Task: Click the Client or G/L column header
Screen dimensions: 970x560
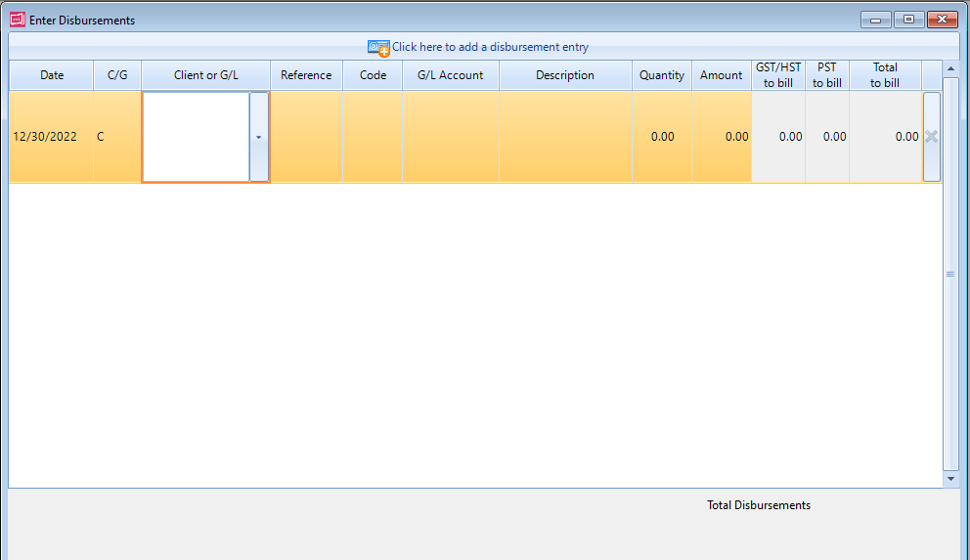Action: (x=206, y=75)
